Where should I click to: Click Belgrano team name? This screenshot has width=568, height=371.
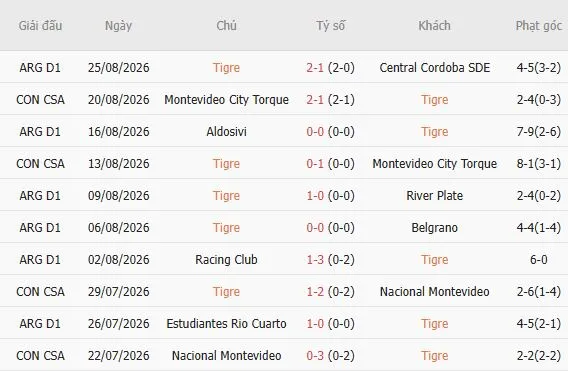(x=435, y=228)
